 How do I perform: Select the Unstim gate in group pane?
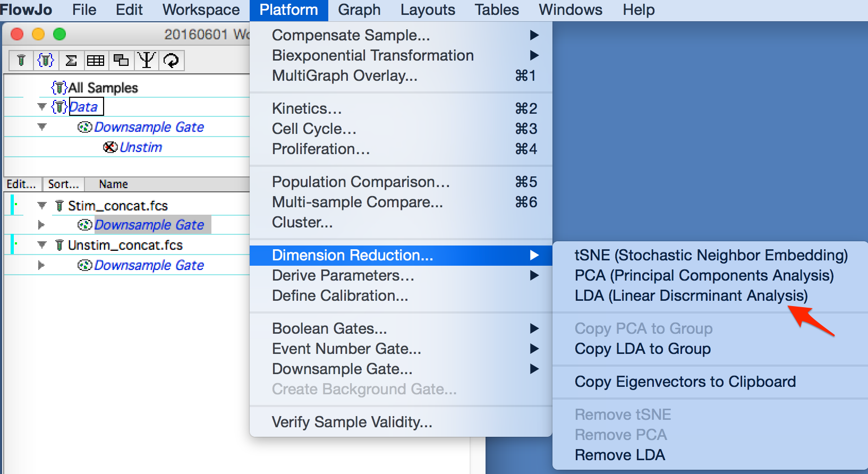click(141, 147)
